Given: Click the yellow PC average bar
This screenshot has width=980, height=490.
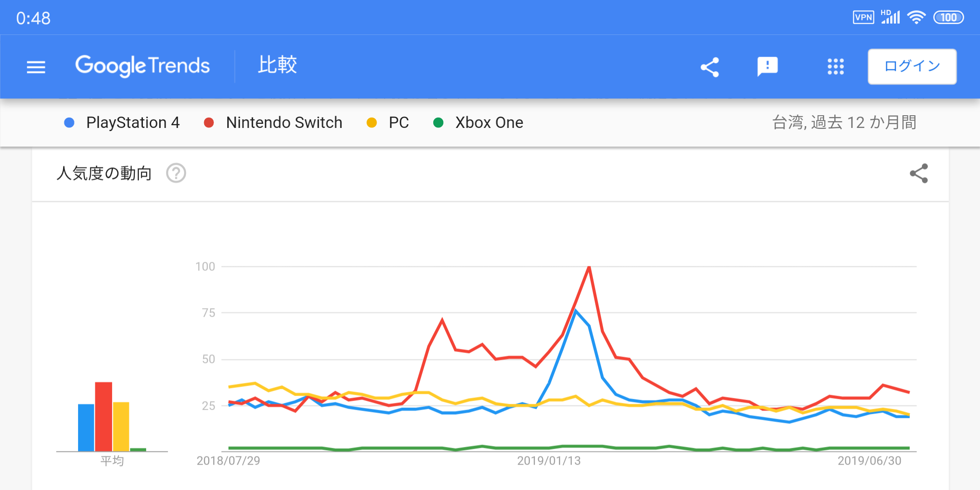Looking at the screenshot, I should click(121, 426).
